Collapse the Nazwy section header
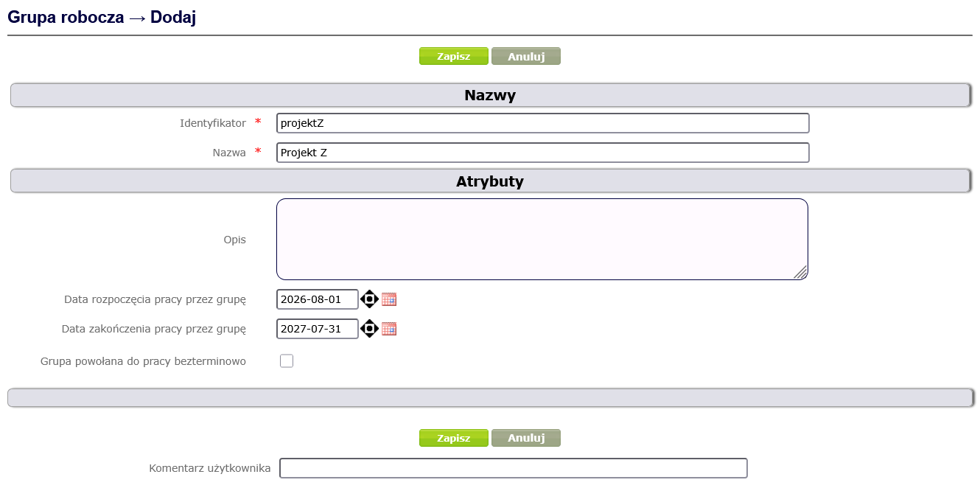Screen dimensions: 980x491 point(490,95)
